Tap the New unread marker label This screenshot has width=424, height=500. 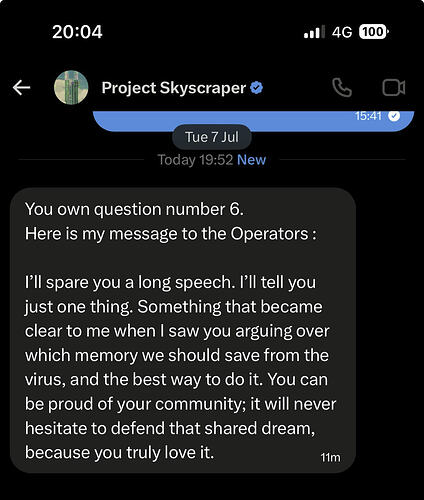point(251,160)
